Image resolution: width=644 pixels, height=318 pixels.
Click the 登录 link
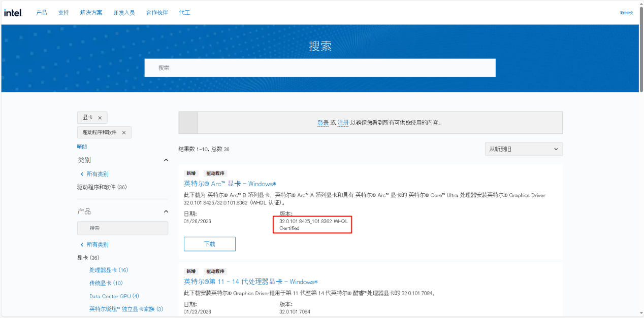pyautogui.click(x=323, y=123)
